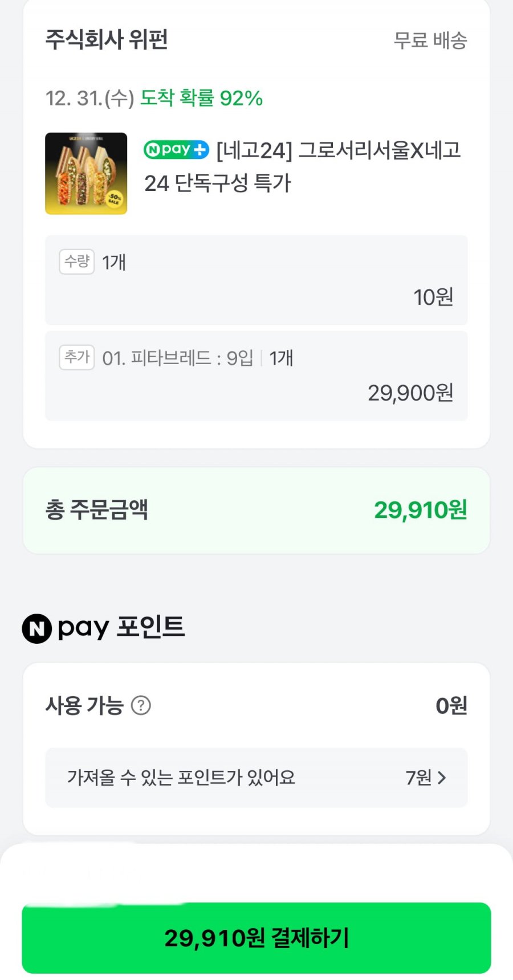Click the black N pay logo icon
The height and width of the screenshot is (980, 513).
pyautogui.click(x=37, y=628)
